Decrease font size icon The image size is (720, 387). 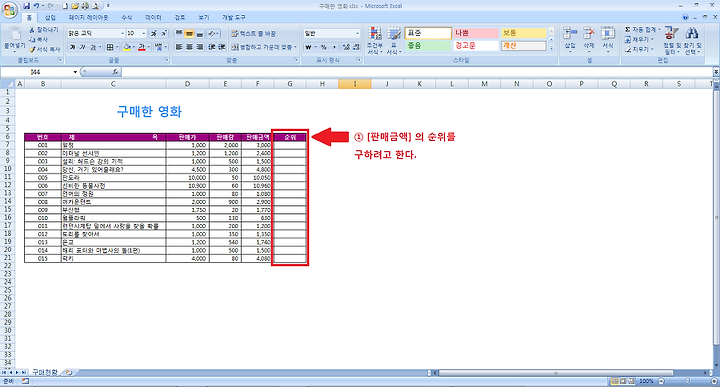(x=164, y=34)
